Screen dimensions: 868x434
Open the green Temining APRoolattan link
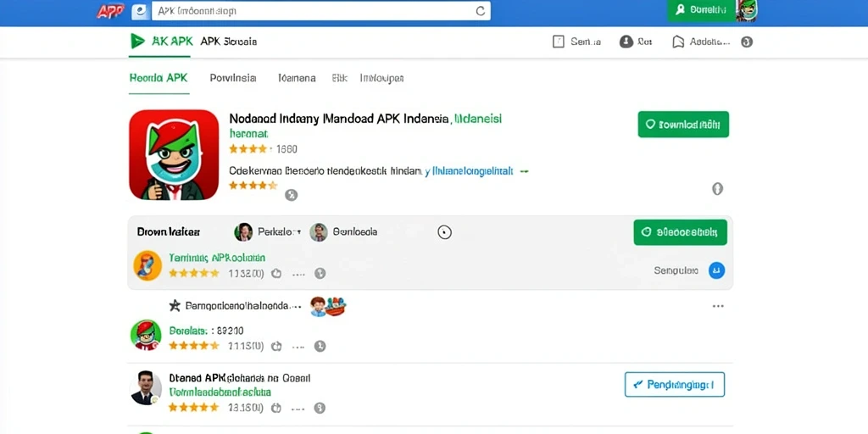tap(217, 258)
